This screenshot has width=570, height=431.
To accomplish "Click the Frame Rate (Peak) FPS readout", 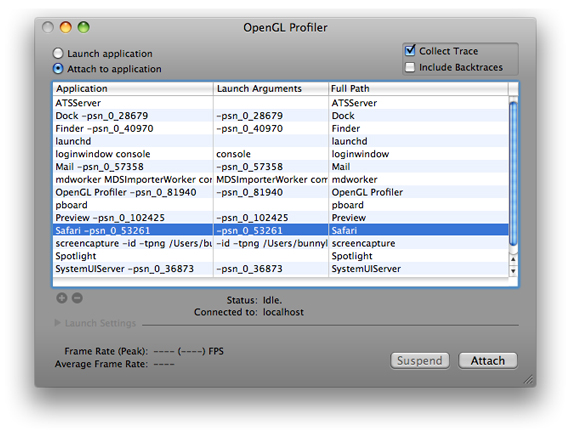I will (x=144, y=351).
